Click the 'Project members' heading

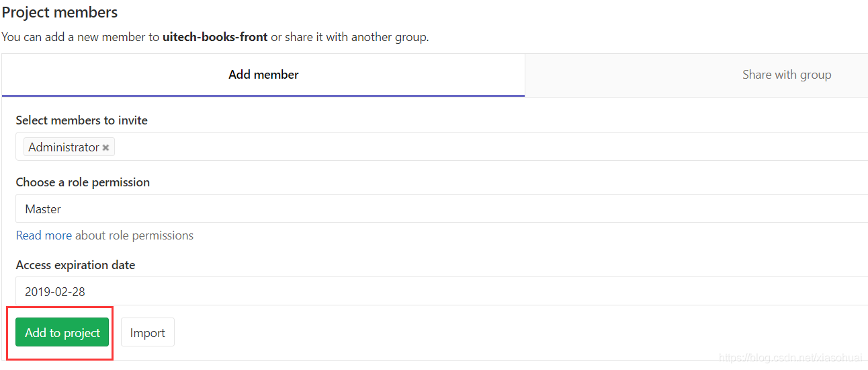60,12
